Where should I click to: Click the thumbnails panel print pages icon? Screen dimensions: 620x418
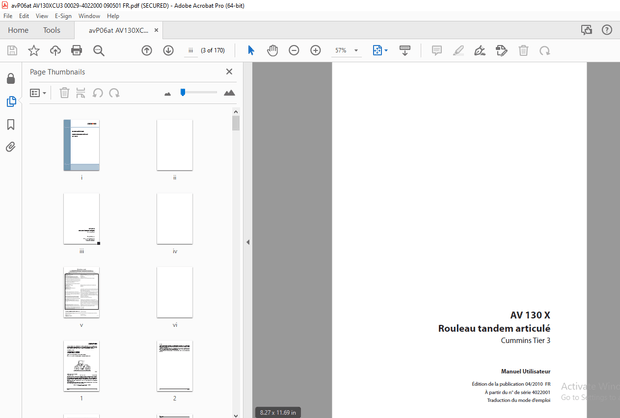pyautogui.click(x=81, y=93)
